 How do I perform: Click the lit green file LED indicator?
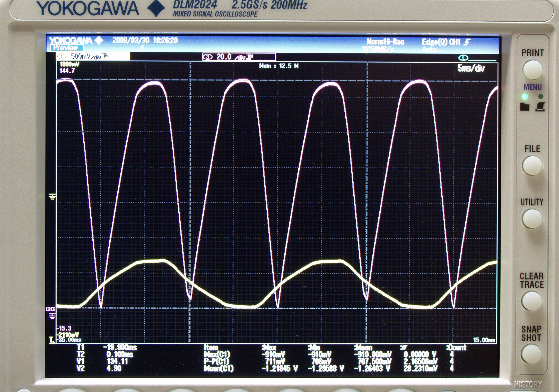[x=525, y=97]
